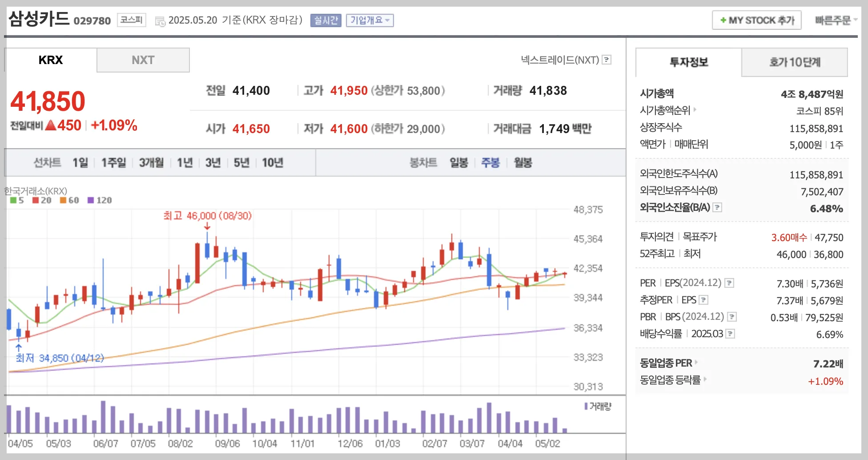Click the calendar icon beside the date 2025.05.20
868x460 pixels.
click(x=160, y=21)
